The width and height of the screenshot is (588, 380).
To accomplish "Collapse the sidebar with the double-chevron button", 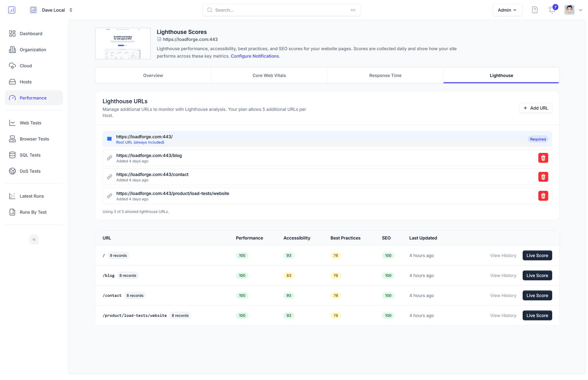I will (34, 239).
